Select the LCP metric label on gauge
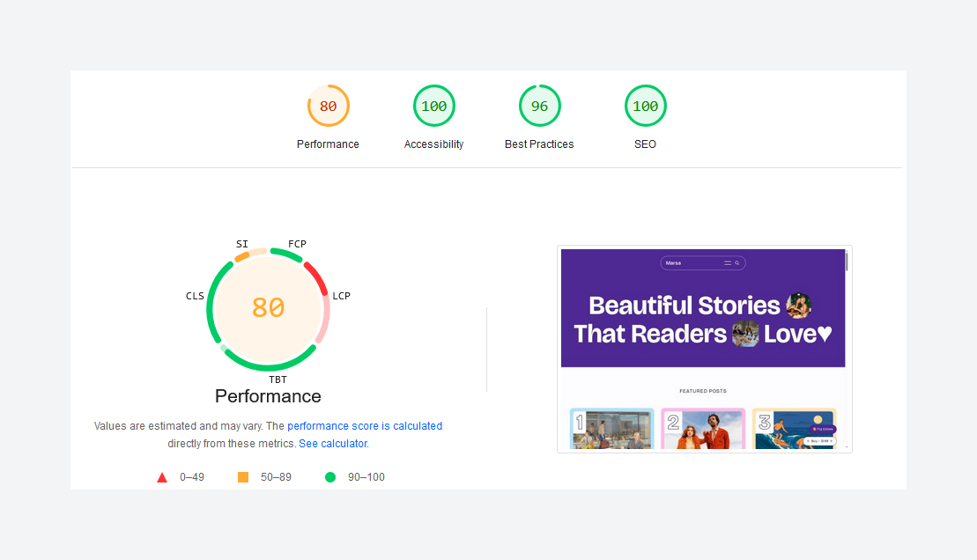The height and width of the screenshot is (560, 977). pos(342,296)
